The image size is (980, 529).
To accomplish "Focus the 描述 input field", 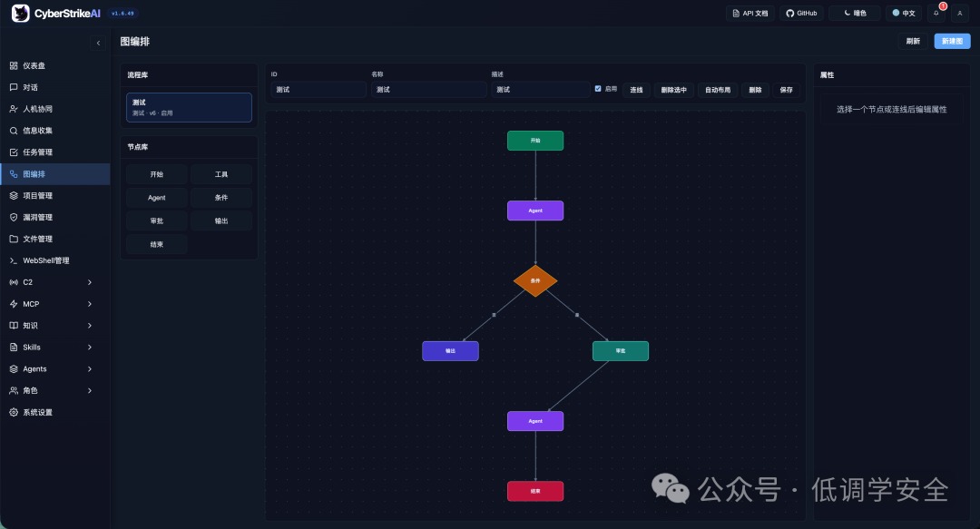I will (540, 90).
